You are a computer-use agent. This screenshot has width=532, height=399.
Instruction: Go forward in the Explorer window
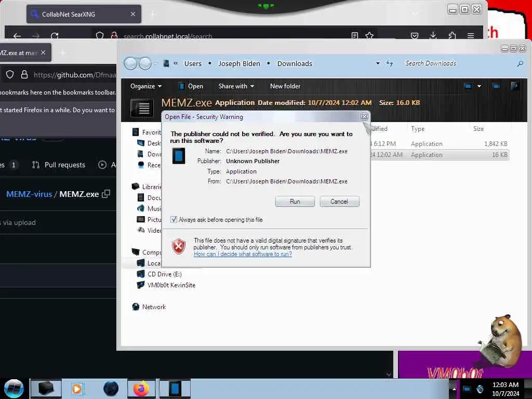145,63
